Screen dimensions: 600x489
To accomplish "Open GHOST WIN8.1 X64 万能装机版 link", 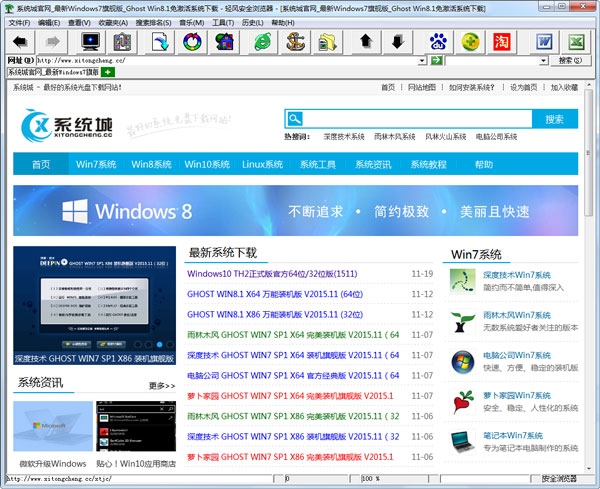I will [x=275, y=294].
